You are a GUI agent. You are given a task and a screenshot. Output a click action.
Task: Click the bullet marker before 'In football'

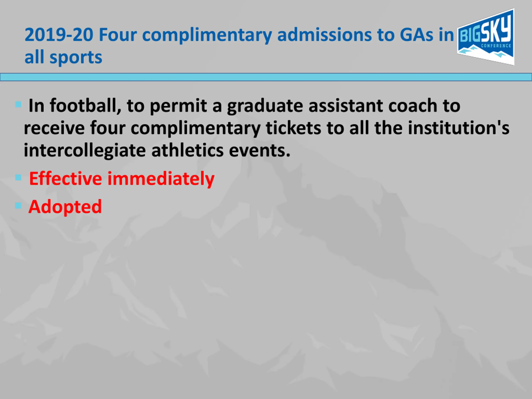[x=18, y=104]
